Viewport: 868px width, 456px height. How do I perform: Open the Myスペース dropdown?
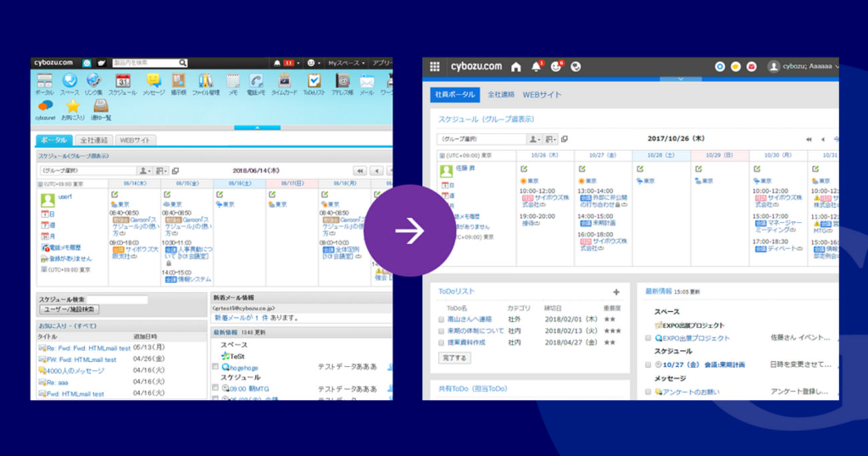pyautogui.click(x=346, y=63)
